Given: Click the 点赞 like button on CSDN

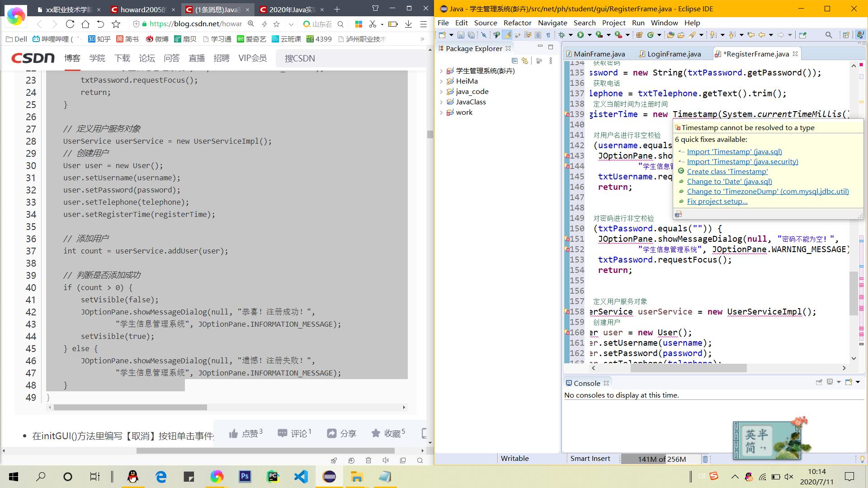Looking at the screenshot, I should click(x=245, y=433).
